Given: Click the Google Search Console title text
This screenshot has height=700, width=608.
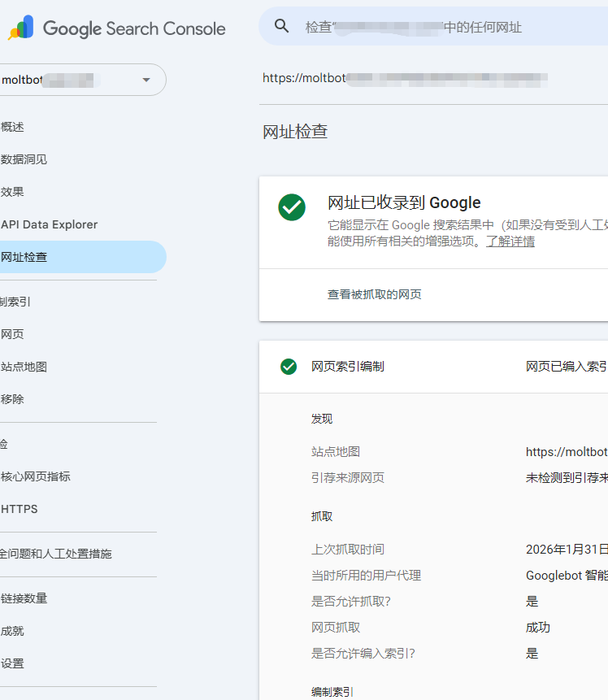Looking at the screenshot, I should tap(134, 28).
